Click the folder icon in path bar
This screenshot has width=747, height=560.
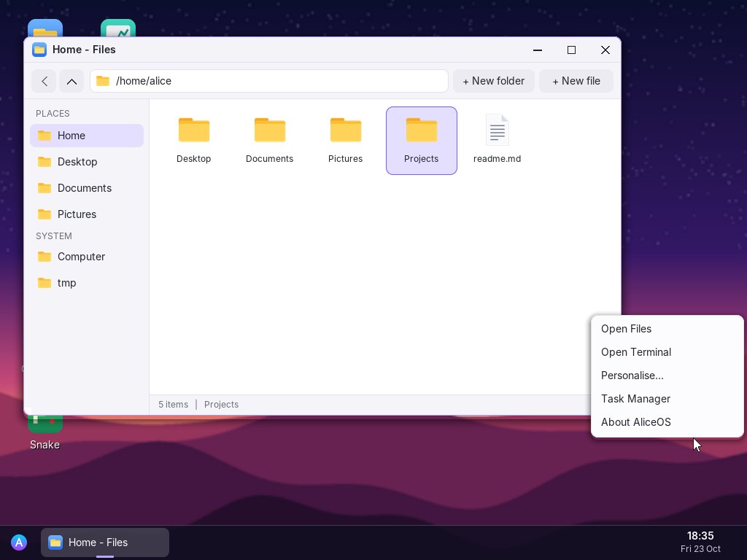tap(103, 81)
